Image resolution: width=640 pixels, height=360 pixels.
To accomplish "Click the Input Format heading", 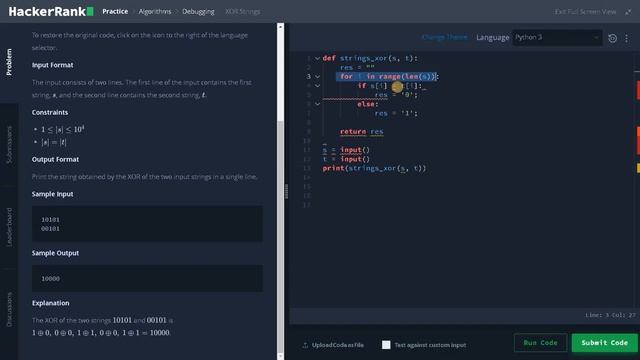I will [53, 65].
